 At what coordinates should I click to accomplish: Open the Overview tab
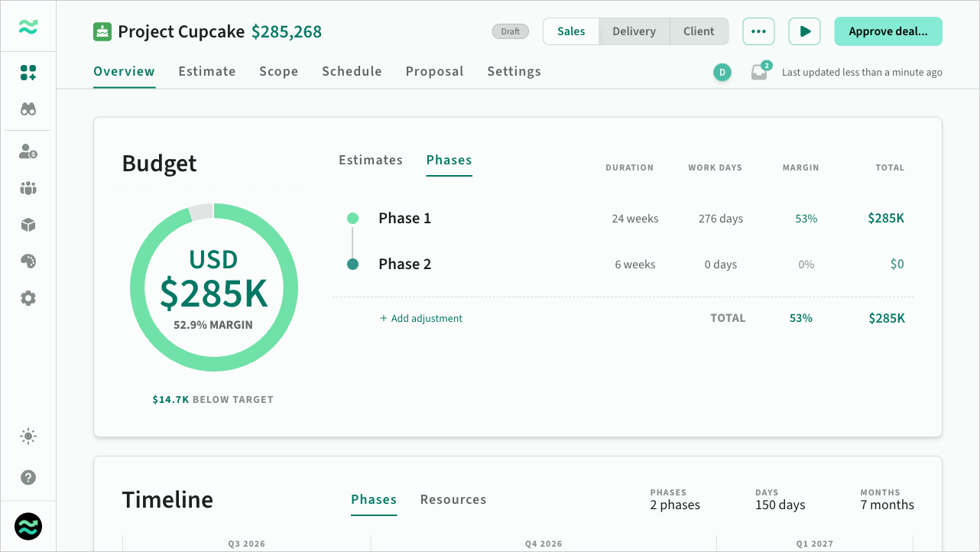125,72
